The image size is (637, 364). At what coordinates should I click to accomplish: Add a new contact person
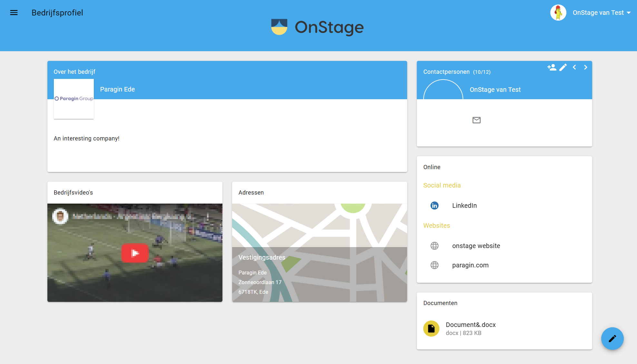(552, 67)
